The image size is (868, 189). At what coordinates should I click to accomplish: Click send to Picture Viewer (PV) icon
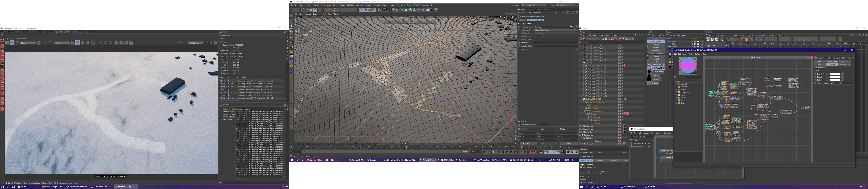tap(126, 43)
